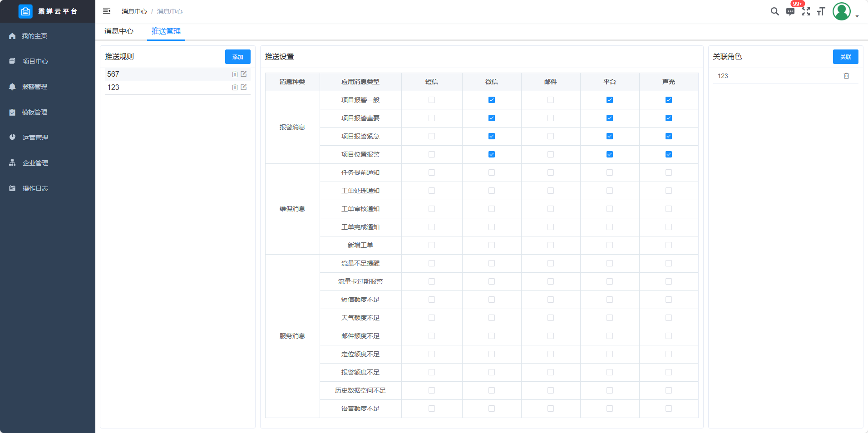
Task: Open messages icon with 99+ badge
Action: (x=790, y=11)
